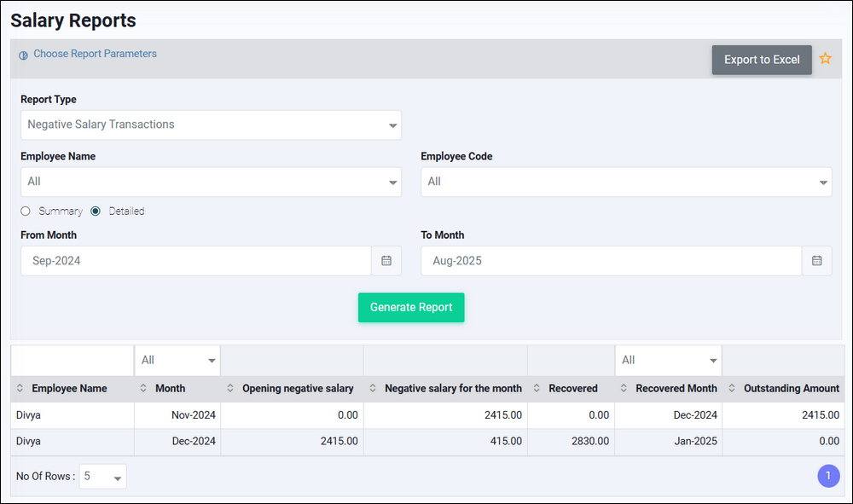Click the Generate Report button
853x504 pixels.
click(411, 308)
